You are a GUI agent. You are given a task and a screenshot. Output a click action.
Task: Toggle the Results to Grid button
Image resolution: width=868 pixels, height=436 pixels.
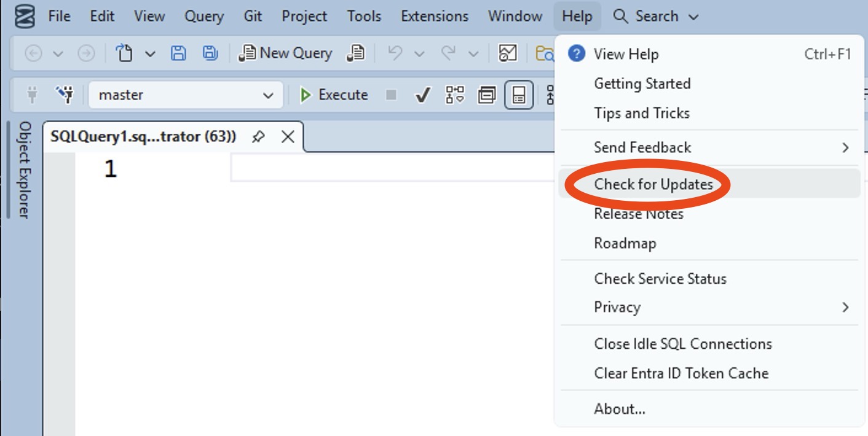pyautogui.click(x=519, y=95)
